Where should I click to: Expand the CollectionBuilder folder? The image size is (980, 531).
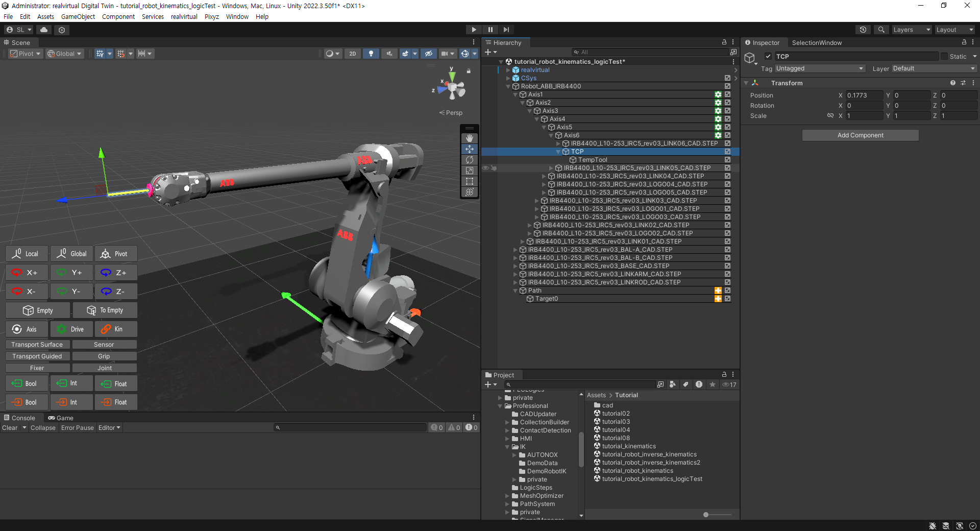(507, 422)
